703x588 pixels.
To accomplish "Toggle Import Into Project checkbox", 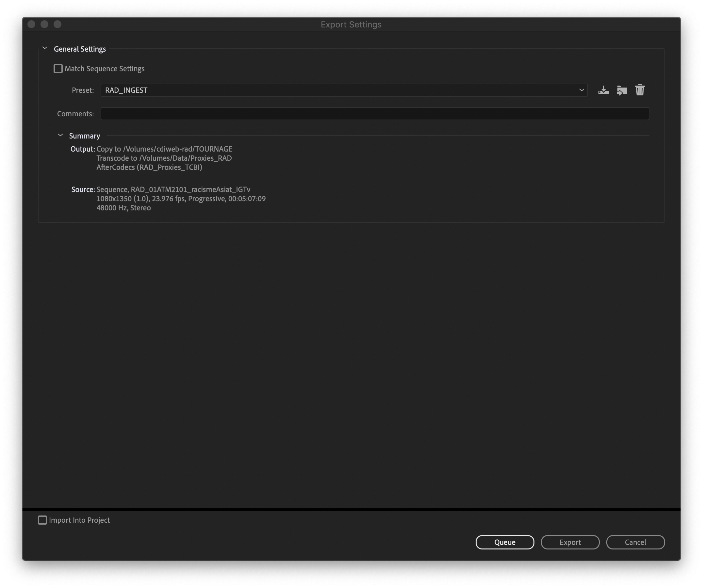I will (42, 520).
